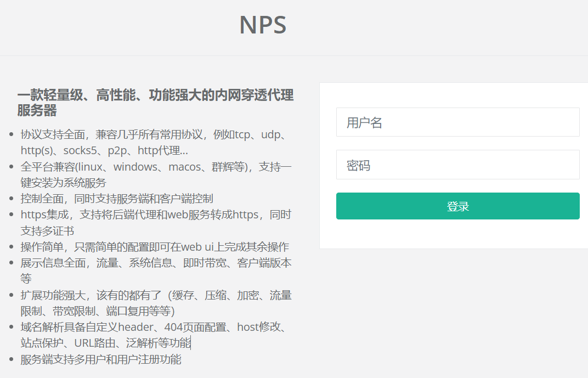Click the 操作简单 web ui feature item
This screenshot has width=588, height=378.
point(154,247)
